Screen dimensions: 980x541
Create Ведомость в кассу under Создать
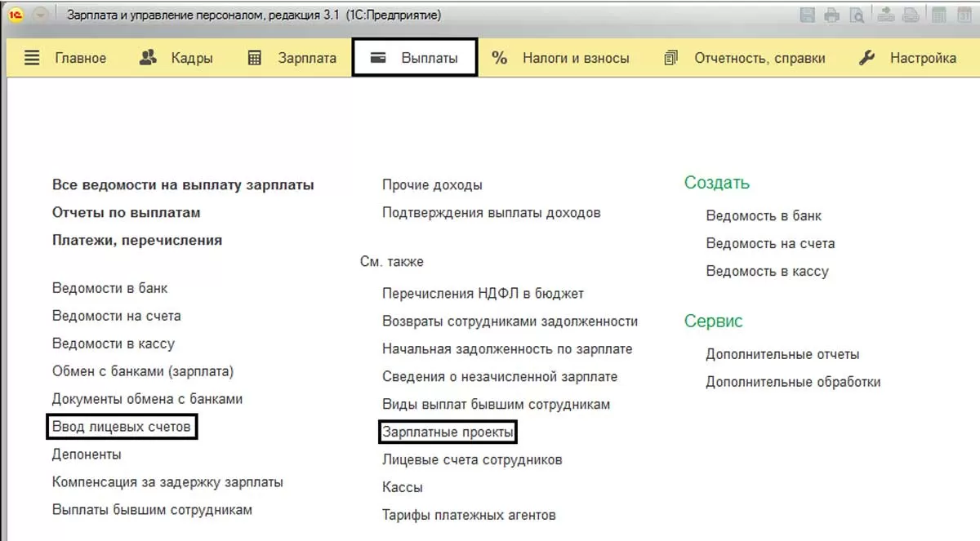coord(767,272)
